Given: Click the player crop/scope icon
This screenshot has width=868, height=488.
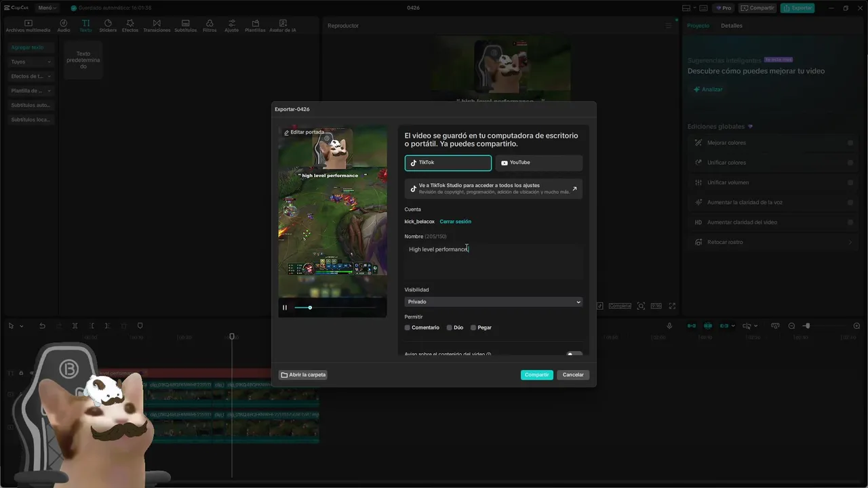Looking at the screenshot, I should coord(641,306).
